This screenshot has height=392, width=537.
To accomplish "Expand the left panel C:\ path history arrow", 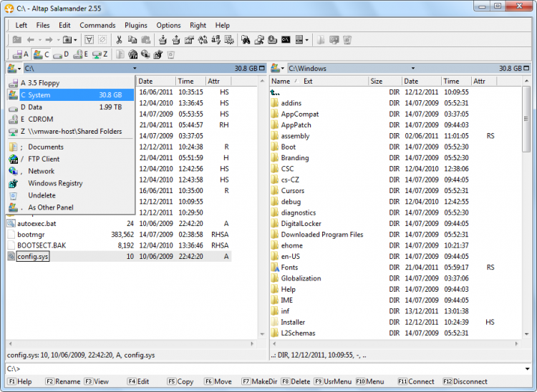I will coord(135,69).
